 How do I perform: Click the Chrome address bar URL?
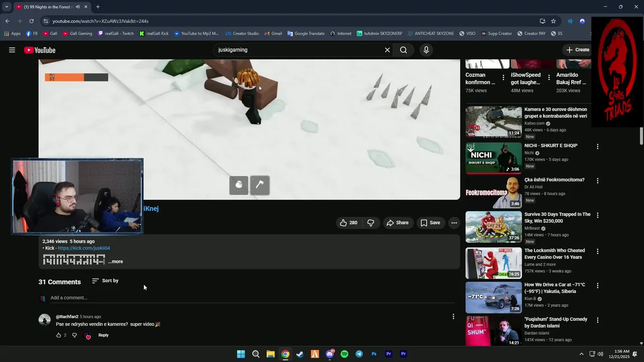pos(101,21)
